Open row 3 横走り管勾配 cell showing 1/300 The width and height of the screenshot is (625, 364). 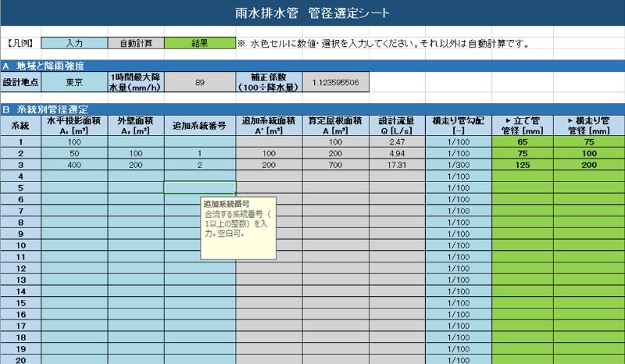click(x=459, y=166)
